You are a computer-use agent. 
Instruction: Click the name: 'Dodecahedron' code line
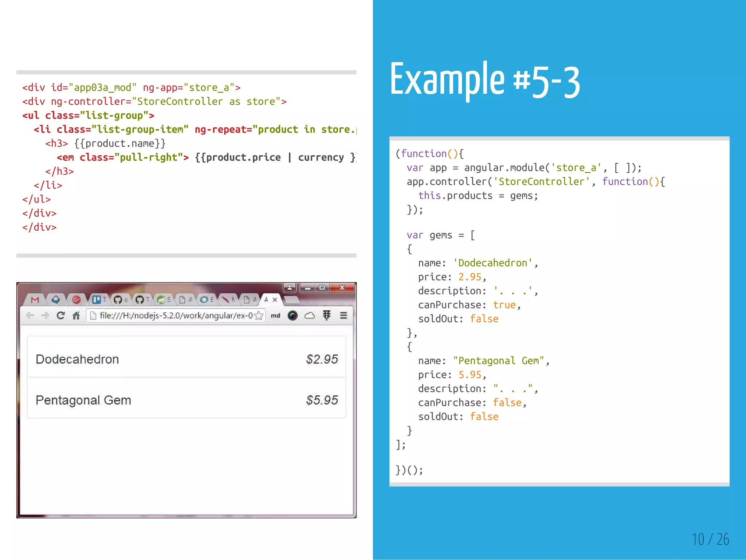pos(478,263)
